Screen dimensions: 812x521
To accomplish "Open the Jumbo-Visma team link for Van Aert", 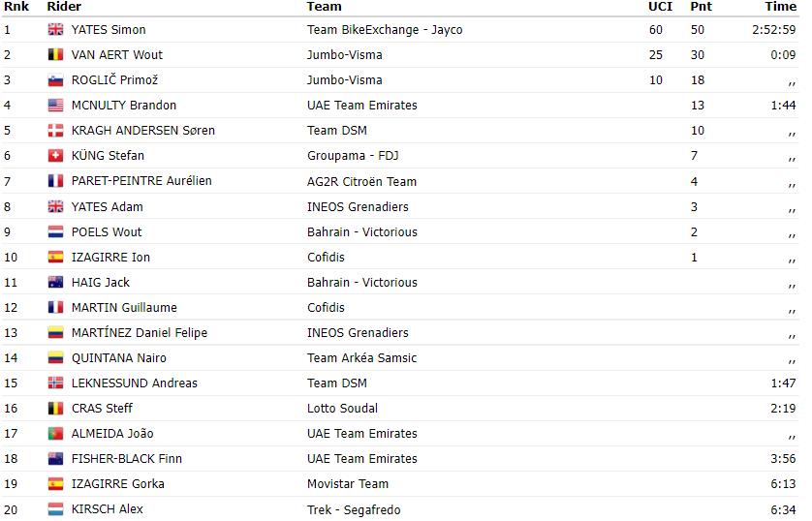I will coord(344,55).
